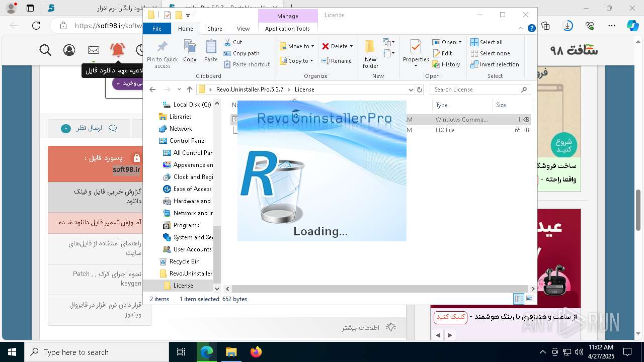Open the Delete dropdown arrow
644x362 pixels.
tap(351, 46)
